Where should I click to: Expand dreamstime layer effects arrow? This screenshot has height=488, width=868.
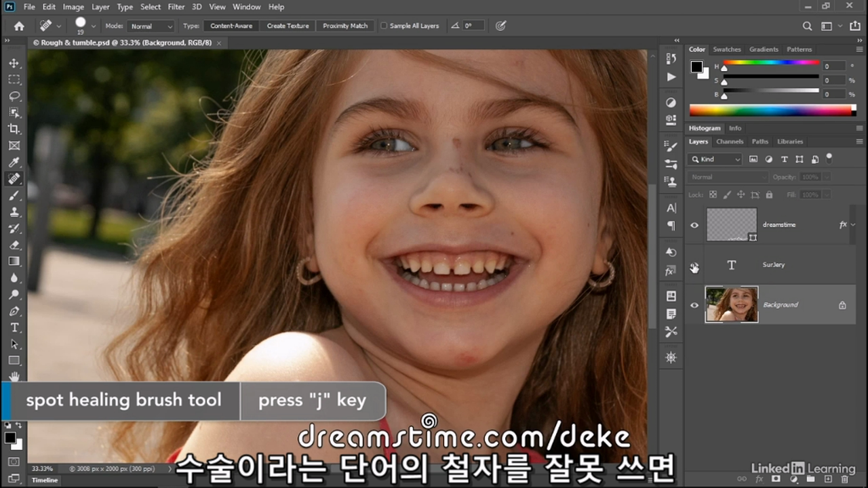[852, 224]
